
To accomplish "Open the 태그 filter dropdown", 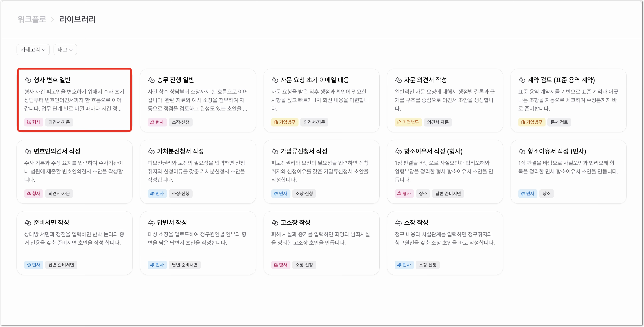I will coord(65,50).
